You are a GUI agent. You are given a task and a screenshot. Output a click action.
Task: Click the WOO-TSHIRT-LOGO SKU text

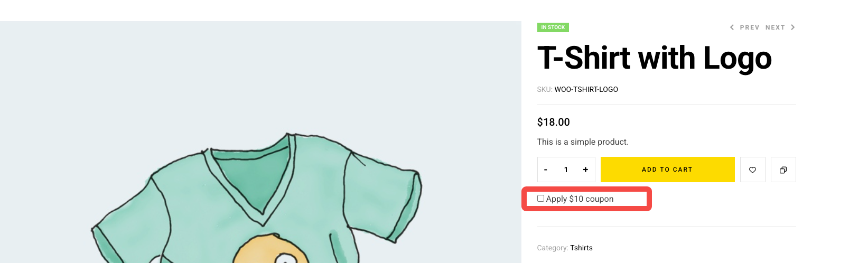coord(586,89)
